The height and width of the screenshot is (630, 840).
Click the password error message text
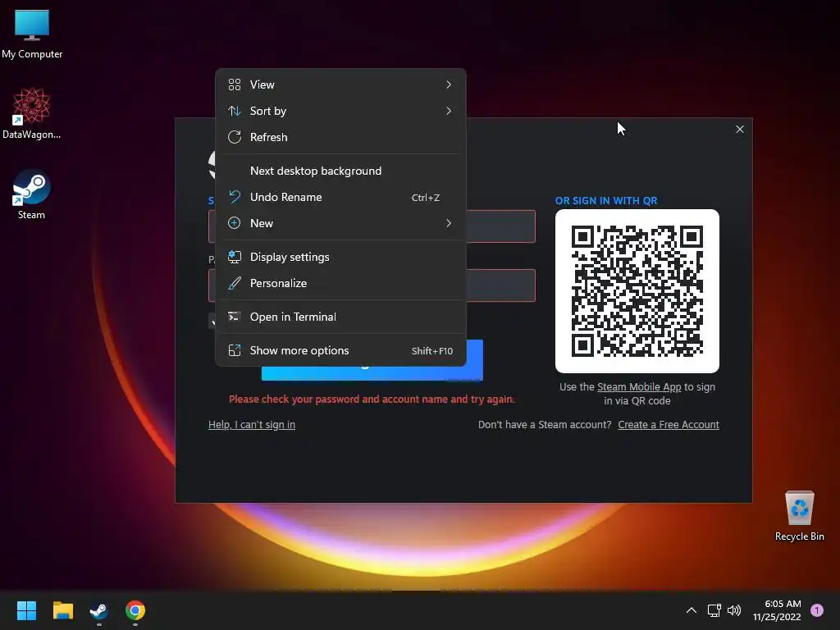click(372, 399)
